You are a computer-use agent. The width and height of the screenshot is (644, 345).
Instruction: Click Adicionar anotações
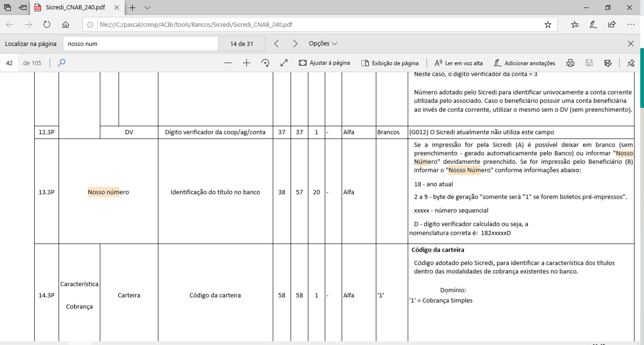(x=525, y=63)
